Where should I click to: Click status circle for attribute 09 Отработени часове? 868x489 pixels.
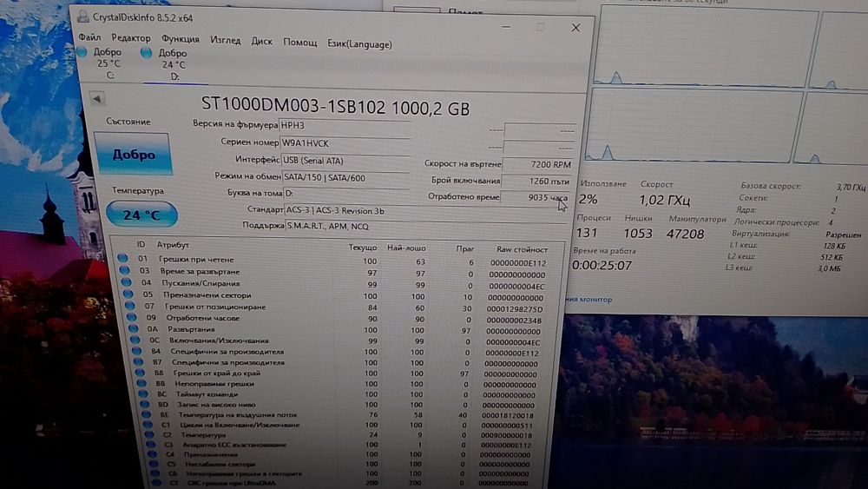pos(132,317)
